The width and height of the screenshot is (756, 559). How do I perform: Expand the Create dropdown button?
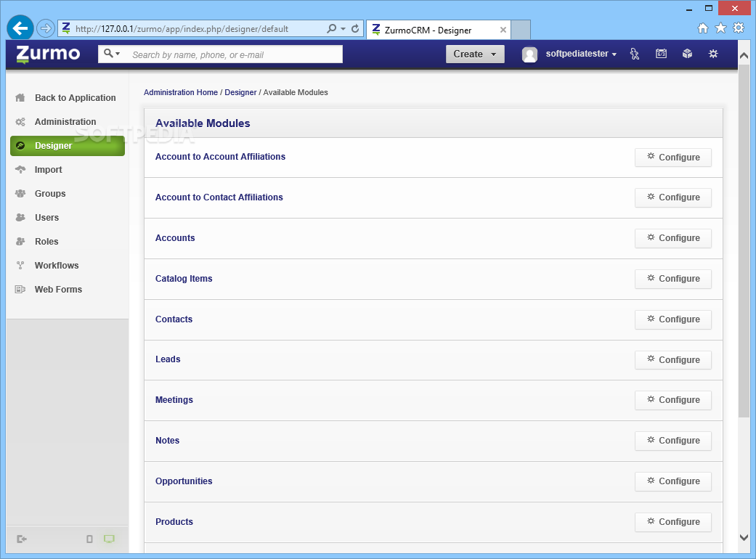click(475, 54)
